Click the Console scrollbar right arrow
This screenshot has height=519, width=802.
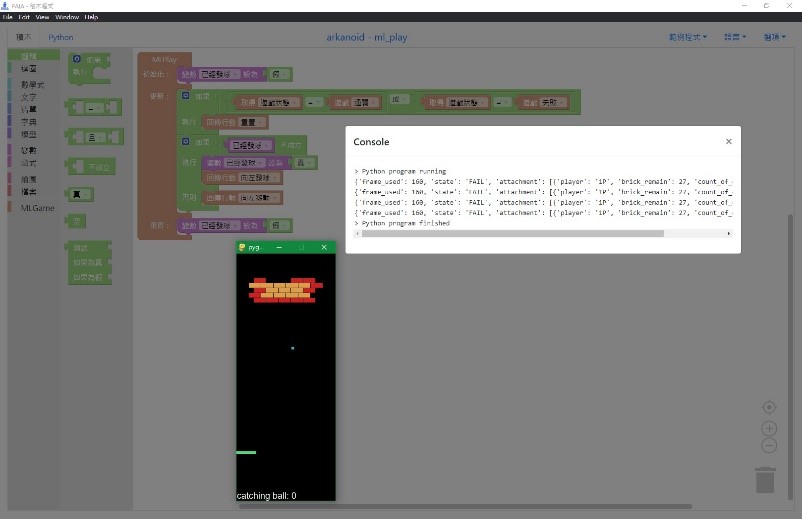[729, 234]
